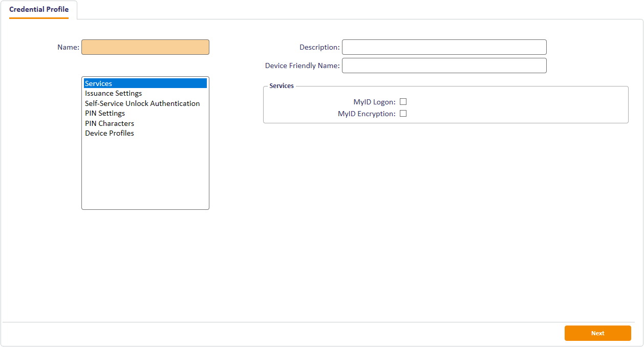The height and width of the screenshot is (347, 644).
Task: Focus the Description text box
Action: [x=444, y=47]
